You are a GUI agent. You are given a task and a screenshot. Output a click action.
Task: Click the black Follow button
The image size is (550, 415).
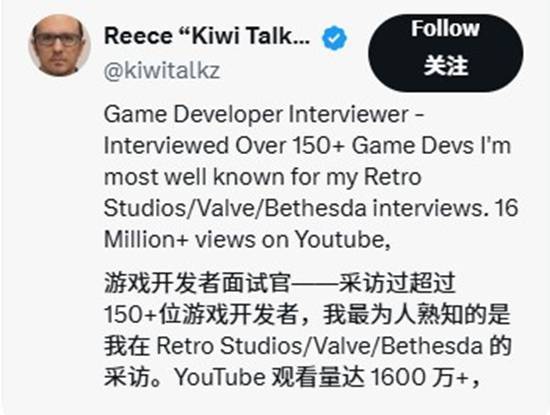(x=445, y=53)
